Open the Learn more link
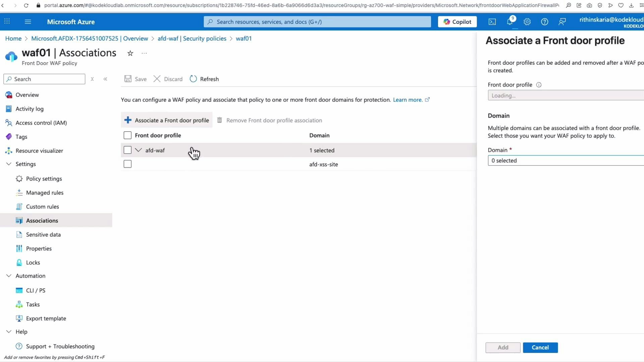This screenshot has width=644, height=362. (408, 100)
